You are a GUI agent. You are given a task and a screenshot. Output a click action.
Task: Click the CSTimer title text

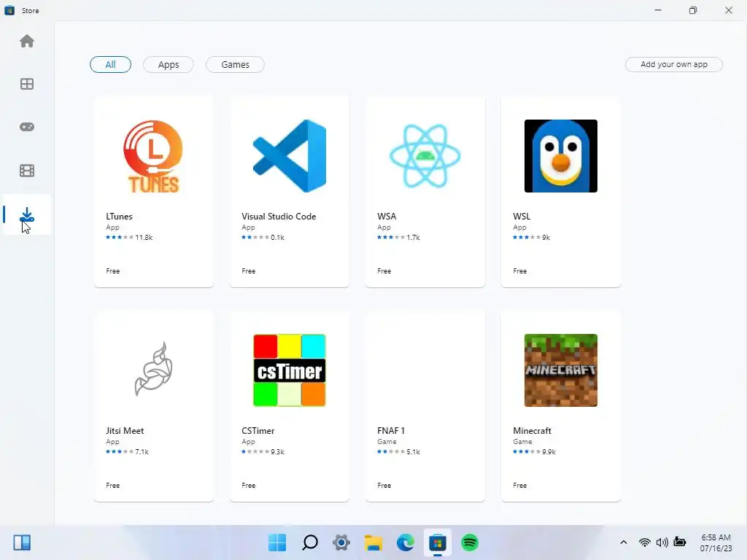tap(258, 431)
